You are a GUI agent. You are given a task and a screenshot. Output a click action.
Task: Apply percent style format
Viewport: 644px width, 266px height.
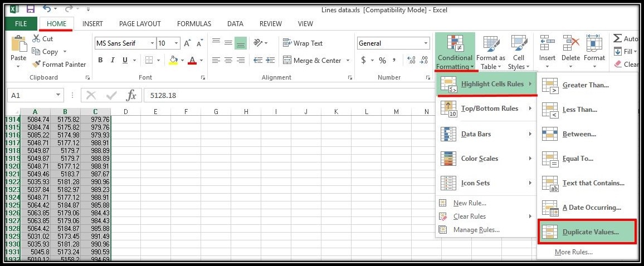(382, 60)
